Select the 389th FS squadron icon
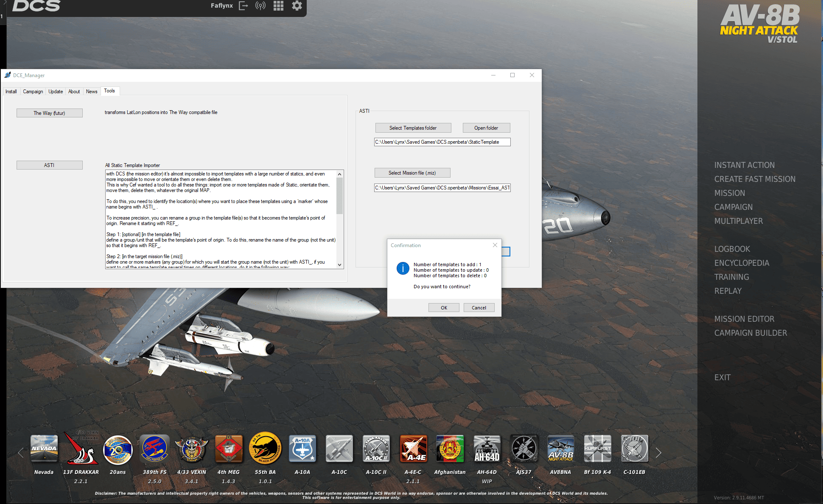Image resolution: width=823 pixels, height=504 pixels. [x=154, y=448]
